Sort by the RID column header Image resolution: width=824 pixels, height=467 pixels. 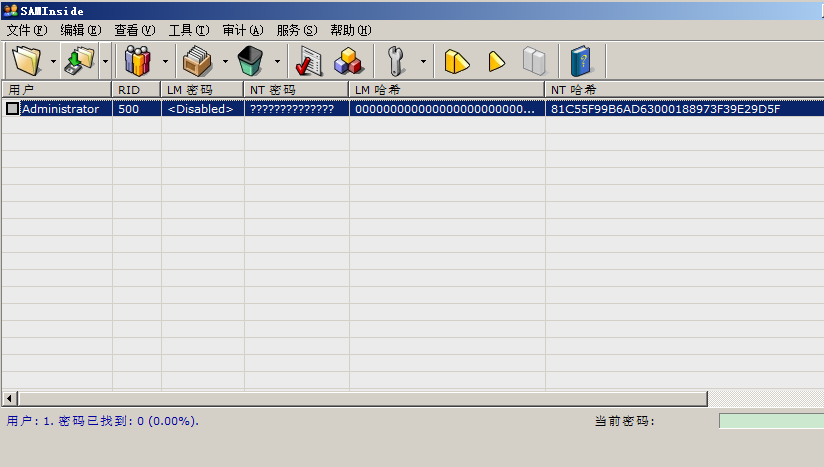coord(136,90)
